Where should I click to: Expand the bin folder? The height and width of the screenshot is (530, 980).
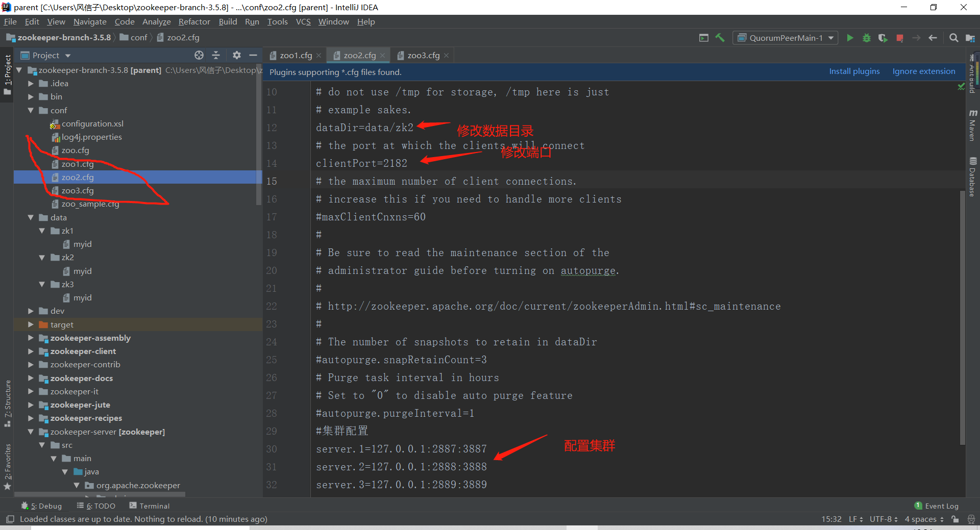pyautogui.click(x=31, y=96)
